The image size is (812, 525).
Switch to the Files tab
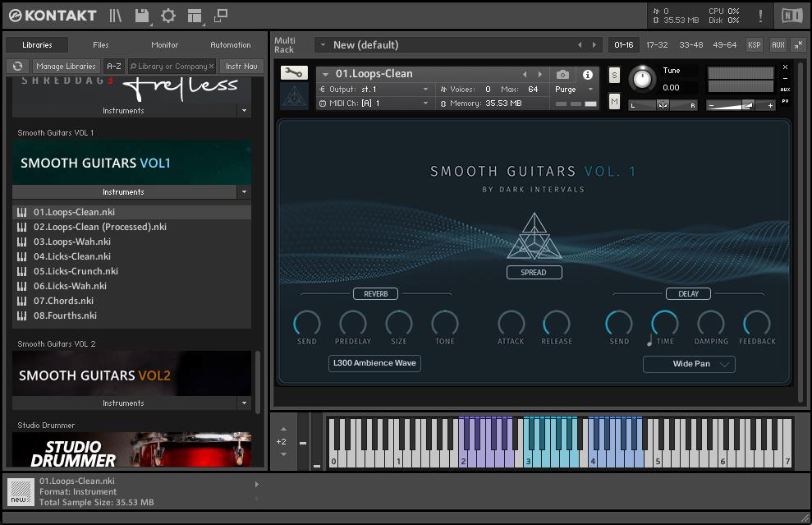click(x=100, y=45)
